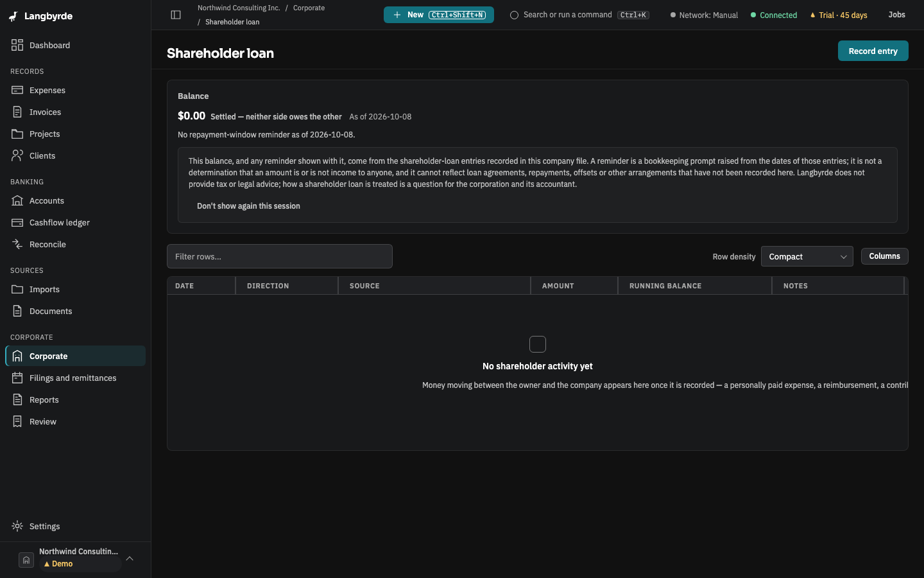
Task: Click the Reports document icon
Action: (17, 399)
